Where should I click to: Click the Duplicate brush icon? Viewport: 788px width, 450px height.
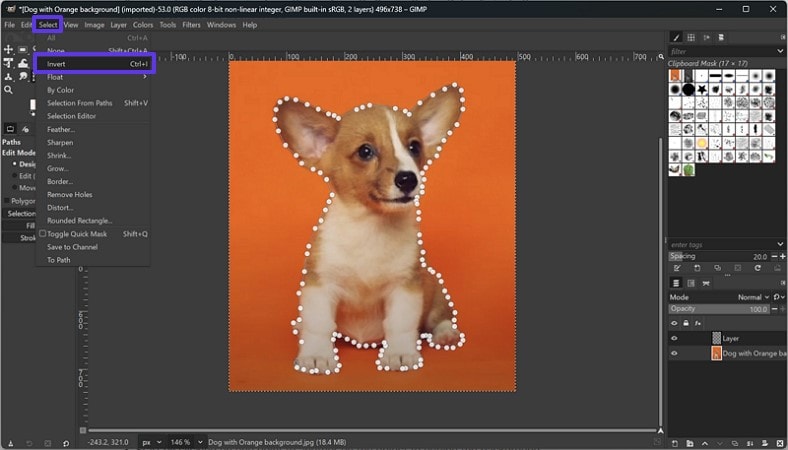tap(717, 268)
